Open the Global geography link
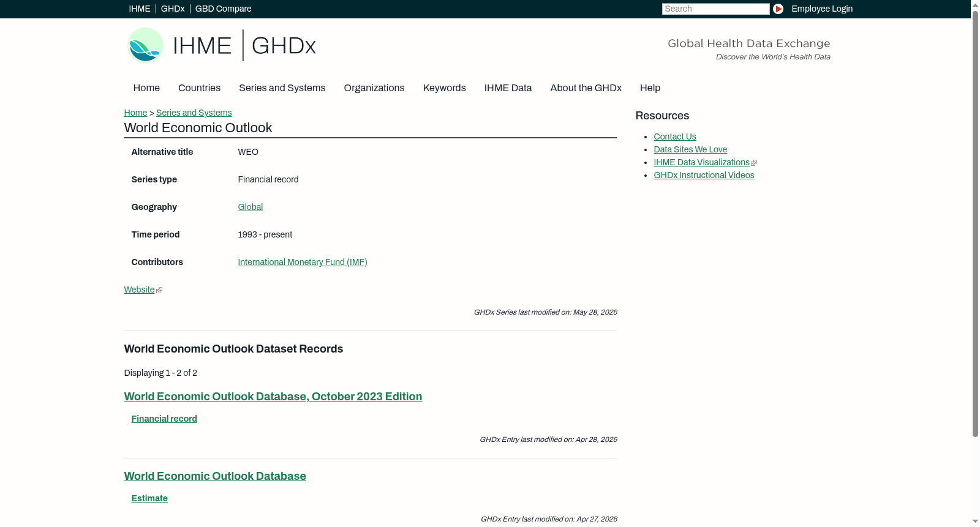 tap(251, 207)
